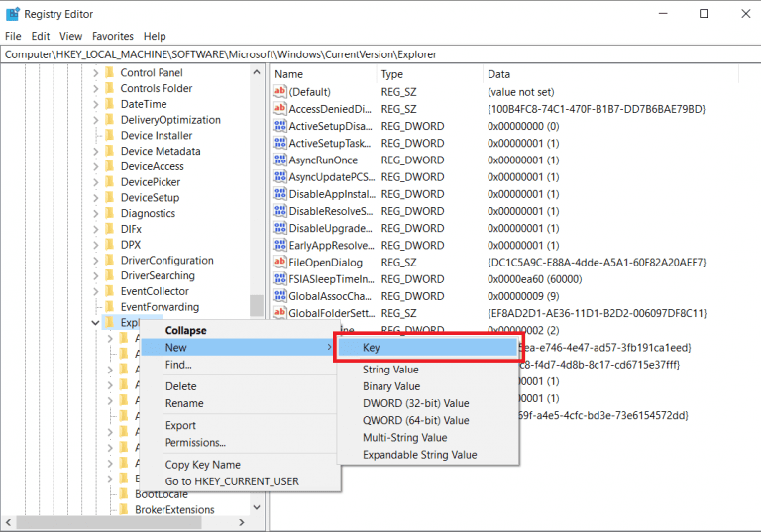Expand the DevicePicker key
This screenshot has width=761, height=532.
(x=95, y=182)
